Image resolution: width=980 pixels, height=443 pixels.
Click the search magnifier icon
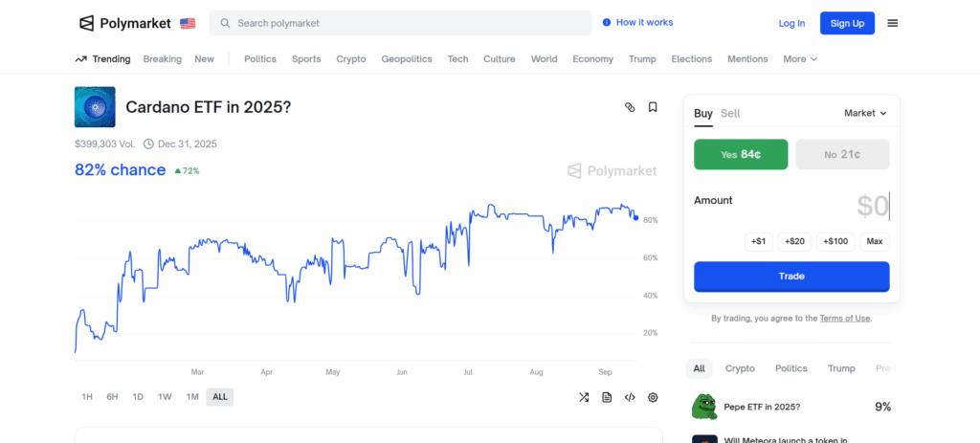tap(225, 23)
